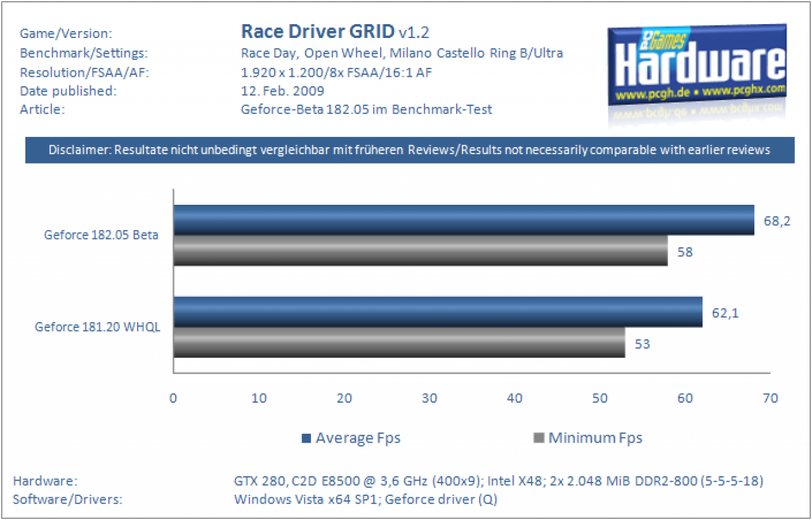The image size is (812, 520).
Task: Click the "Geforce 181.20 WHQL" category label
Action: tap(98, 327)
